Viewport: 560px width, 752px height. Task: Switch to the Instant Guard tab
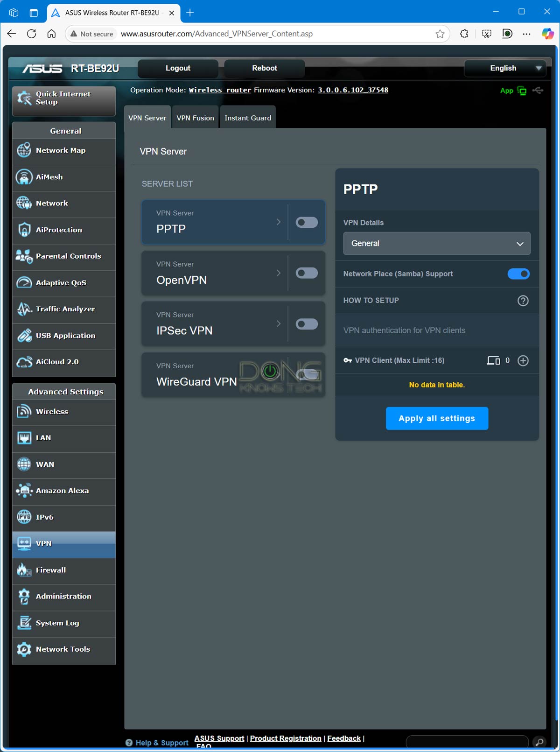pos(248,118)
